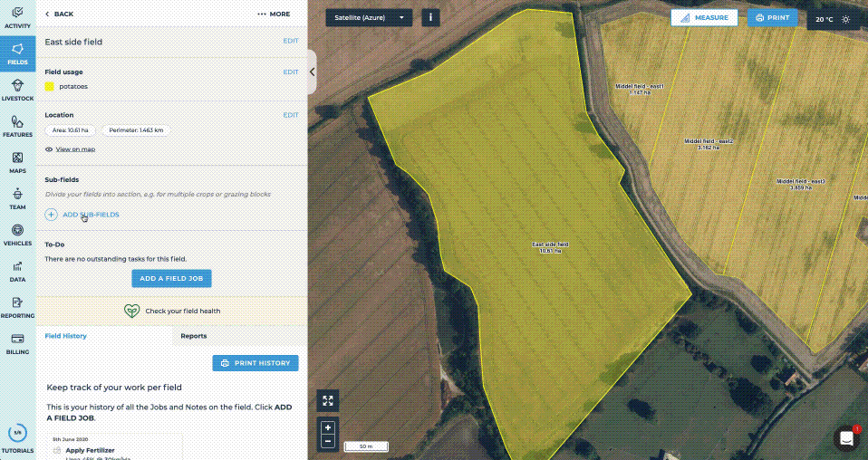Click the field health heart icon

pyautogui.click(x=131, y=311)
